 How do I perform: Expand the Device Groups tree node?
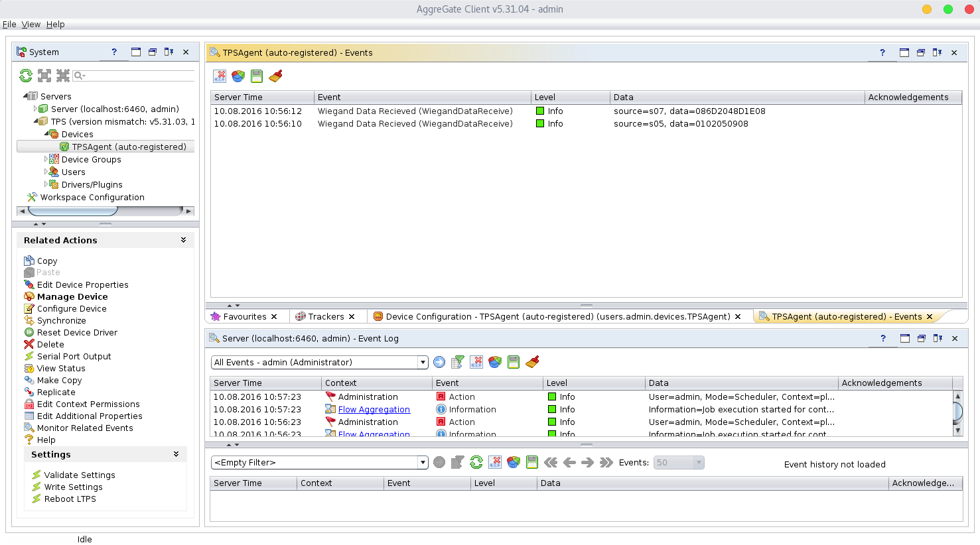[46, 159]
